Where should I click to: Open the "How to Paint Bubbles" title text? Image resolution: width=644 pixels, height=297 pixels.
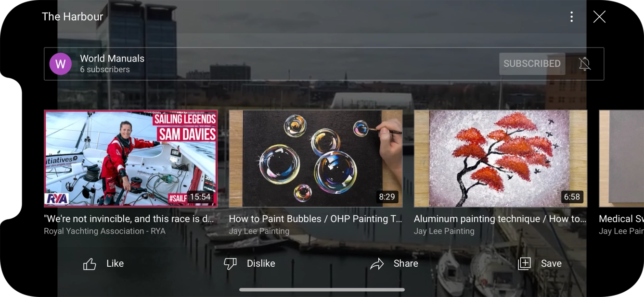tap(315, 219)
